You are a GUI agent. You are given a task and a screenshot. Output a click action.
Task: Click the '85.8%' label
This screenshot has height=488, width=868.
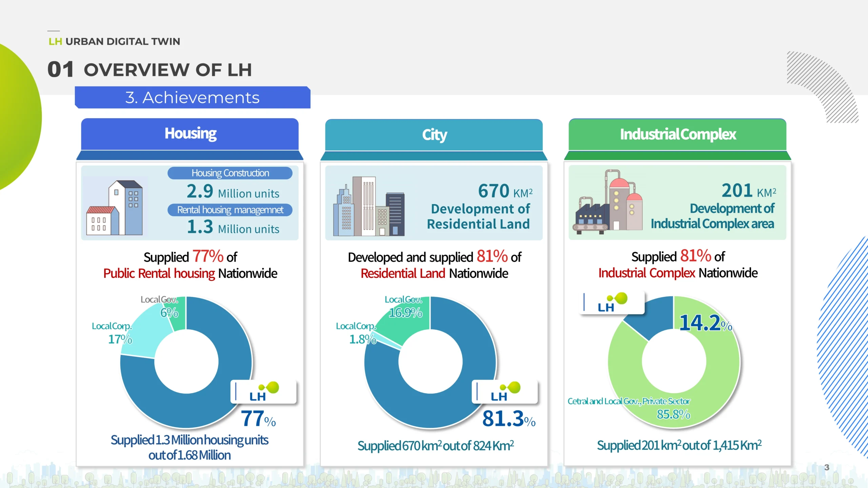[673, 414]
